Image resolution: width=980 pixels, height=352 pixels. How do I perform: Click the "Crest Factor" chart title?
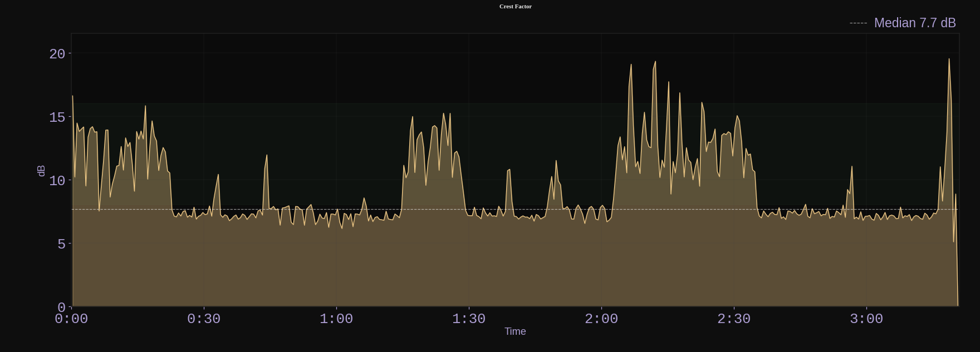[x=516, y=6]
